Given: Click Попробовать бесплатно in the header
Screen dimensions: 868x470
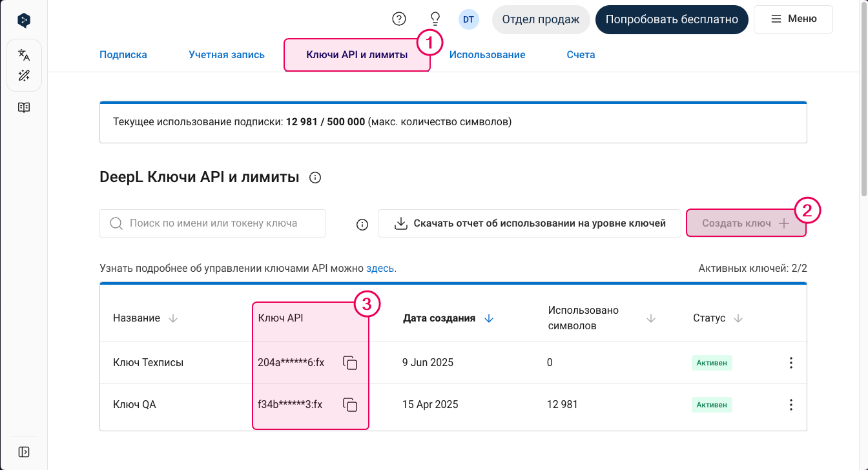Looking at the screenshot, I should [x=672, y=19].
